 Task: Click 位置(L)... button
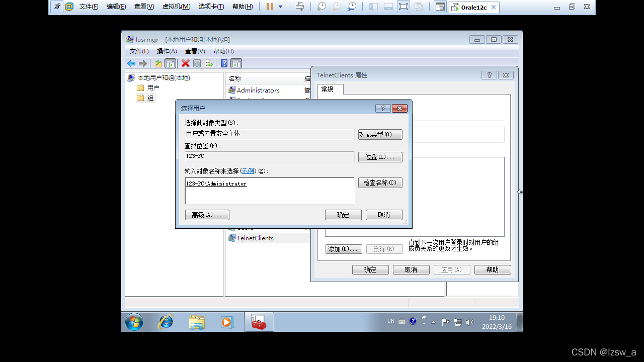(380, 157)
